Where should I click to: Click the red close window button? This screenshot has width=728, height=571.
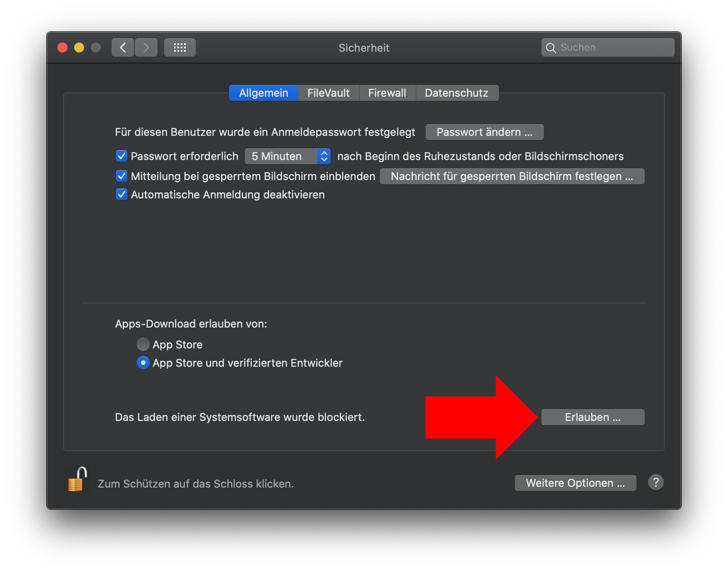(x=62, y=48)
